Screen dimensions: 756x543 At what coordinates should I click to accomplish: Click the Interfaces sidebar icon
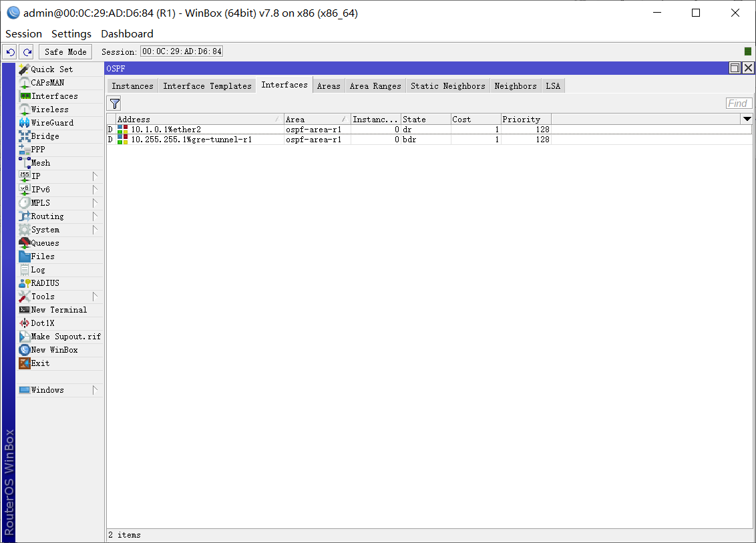(25, 96)
